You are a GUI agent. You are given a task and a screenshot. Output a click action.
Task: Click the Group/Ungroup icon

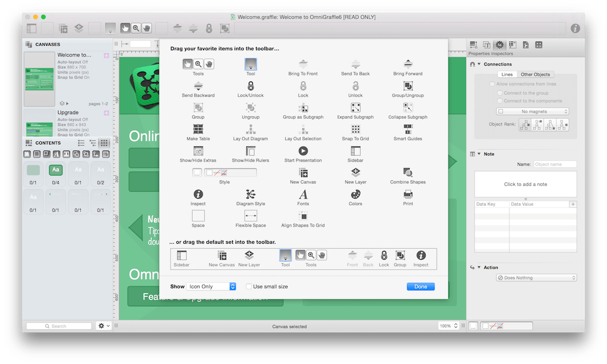(408, 85)
